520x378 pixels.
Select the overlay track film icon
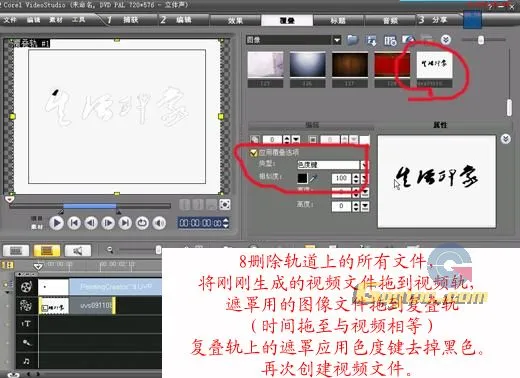coord(26,306)
